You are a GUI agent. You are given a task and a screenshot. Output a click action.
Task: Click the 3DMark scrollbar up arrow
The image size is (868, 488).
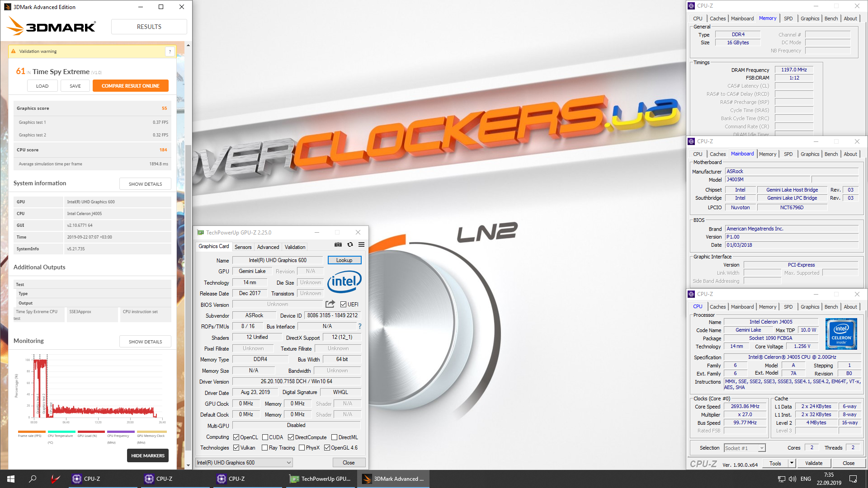point(188,45)
